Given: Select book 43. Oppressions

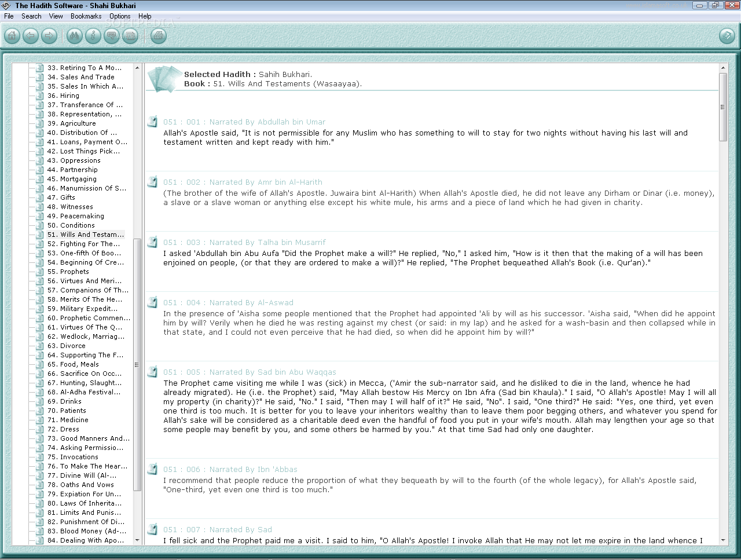Looking at the screenshot, I should point(74,160).
